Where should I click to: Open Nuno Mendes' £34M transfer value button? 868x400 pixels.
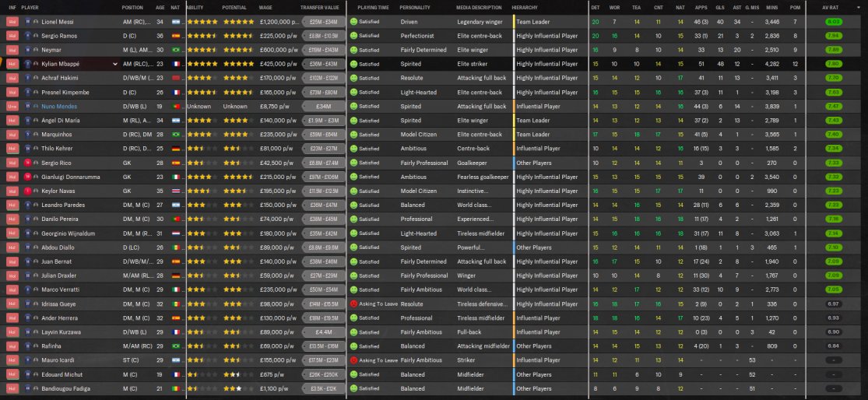(324, 106)
